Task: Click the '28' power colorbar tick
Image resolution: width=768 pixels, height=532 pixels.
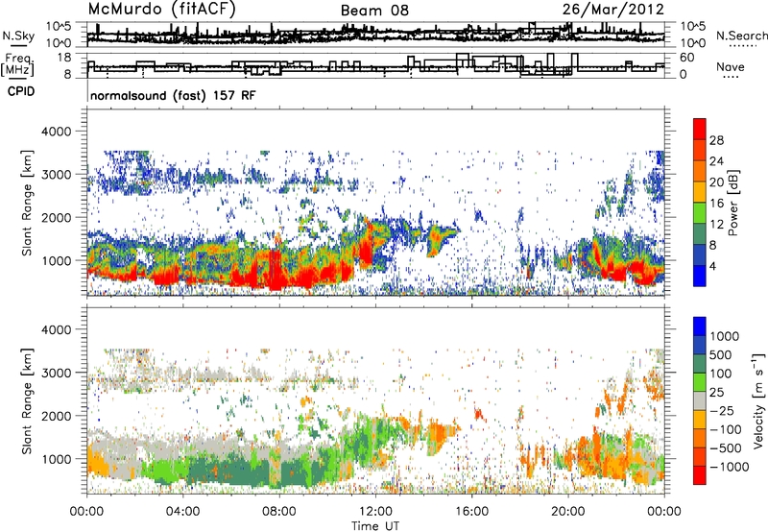Action: pos(716,140)
